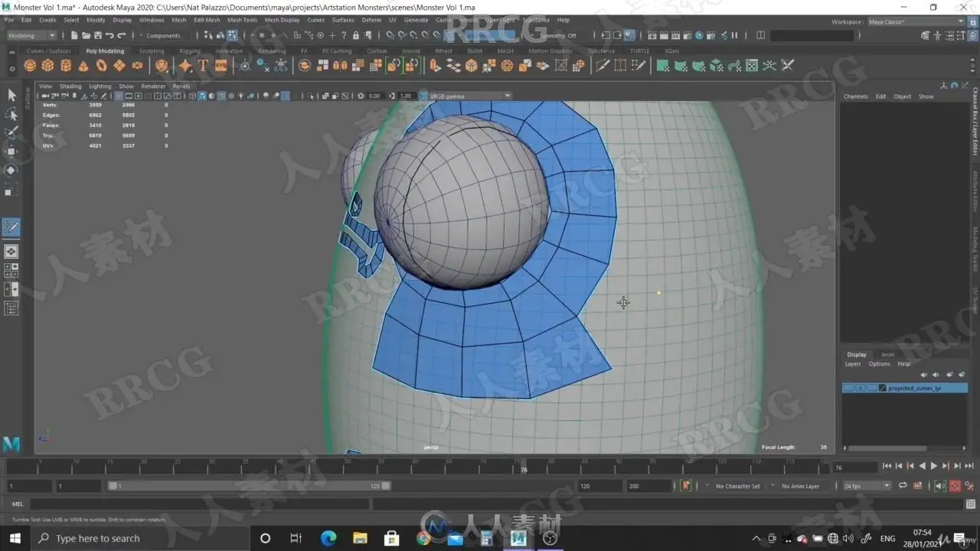Create a Polygon Cube from the shelf
Screen dimensions: 980x551
pyautogui.click(x=47, y=66)
